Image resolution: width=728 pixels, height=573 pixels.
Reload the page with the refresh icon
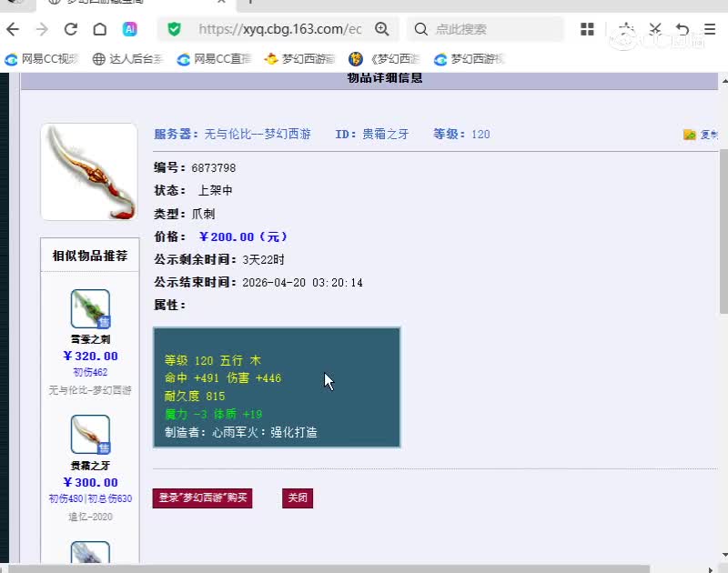pos(71,29)
